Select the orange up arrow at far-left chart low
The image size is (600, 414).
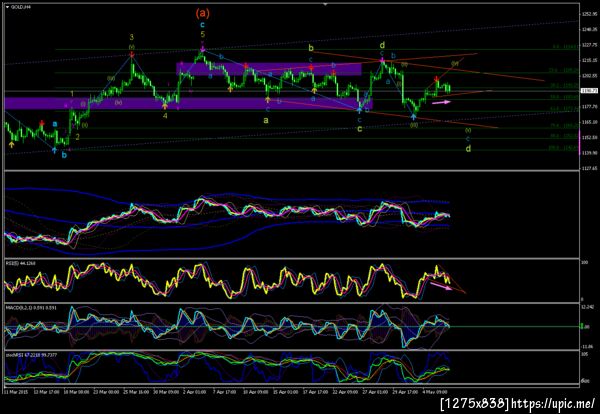click(x=11, y=144)
